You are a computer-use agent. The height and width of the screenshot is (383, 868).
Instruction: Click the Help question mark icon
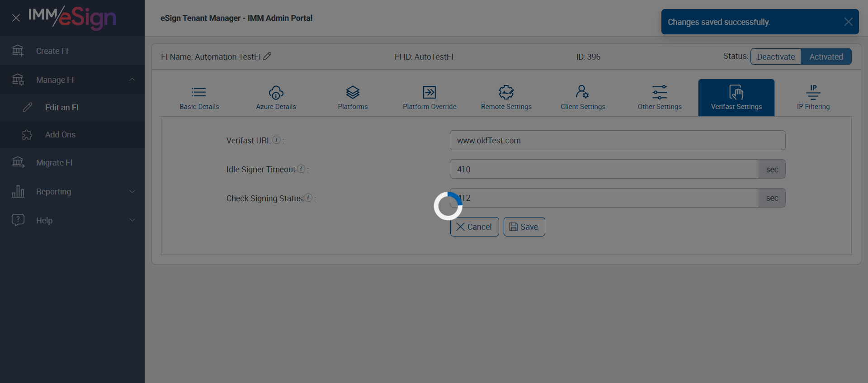(18, 220)
